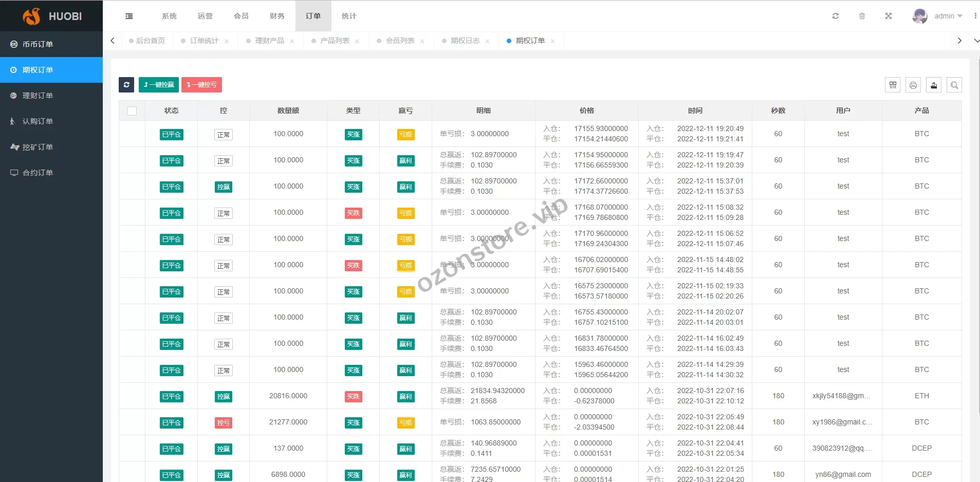Tick the select-all checkbox in the table header
Screen dimensions: 980x482
[x=132, y=111]
